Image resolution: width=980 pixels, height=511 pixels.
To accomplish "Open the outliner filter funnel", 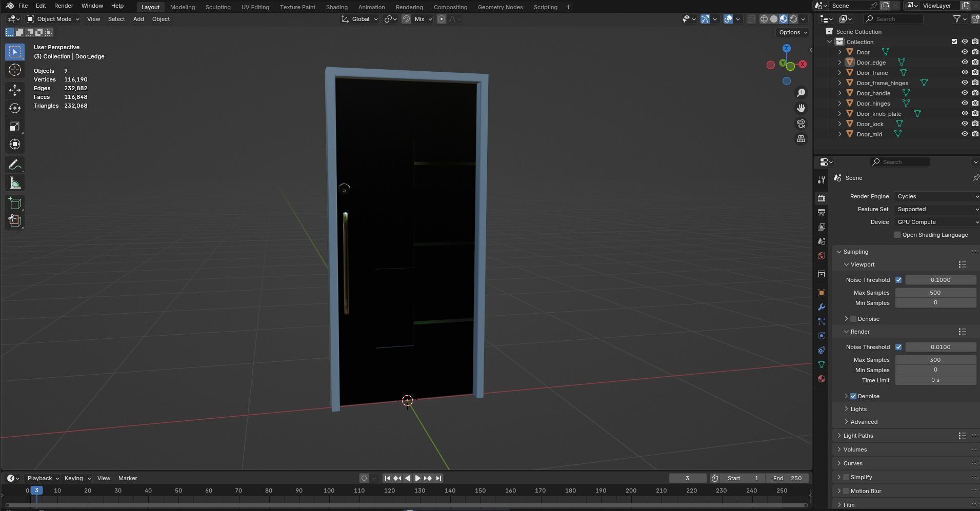I will [x=957, y=19].
